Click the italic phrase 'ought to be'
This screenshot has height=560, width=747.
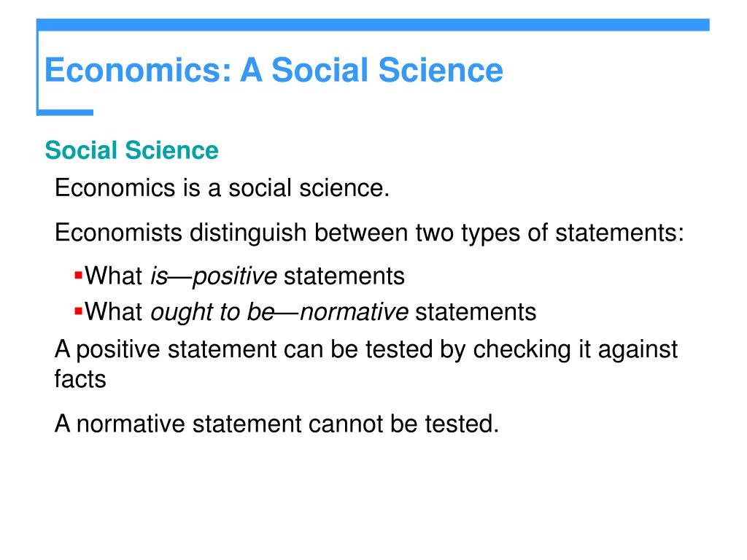(212, 313)
